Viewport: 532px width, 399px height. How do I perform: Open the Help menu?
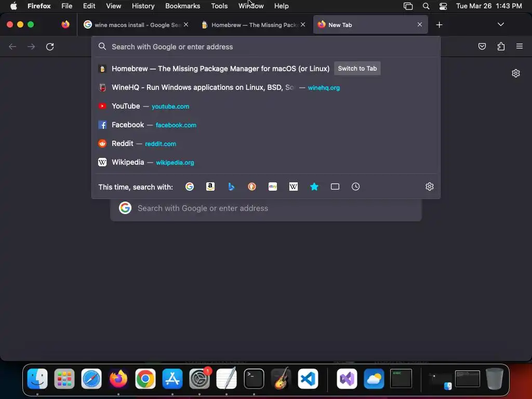[x=281, y=6]
